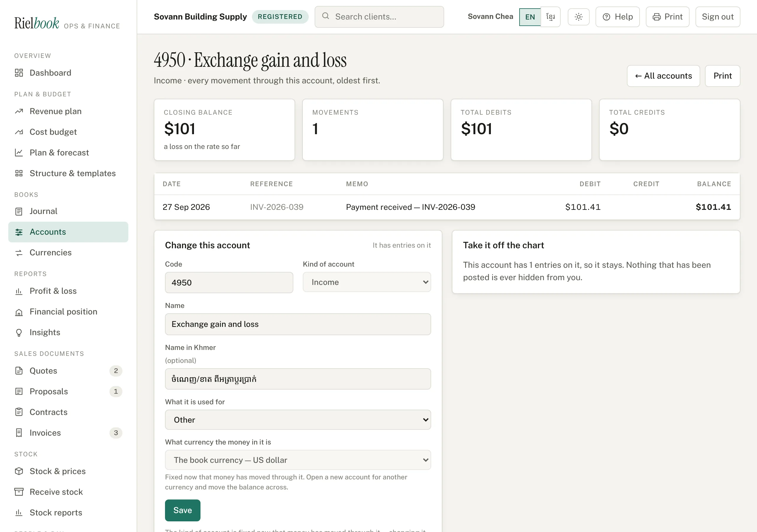The image size is (757, 532).
Task: Click Print beside All accounts
Action: coord(722,76)
